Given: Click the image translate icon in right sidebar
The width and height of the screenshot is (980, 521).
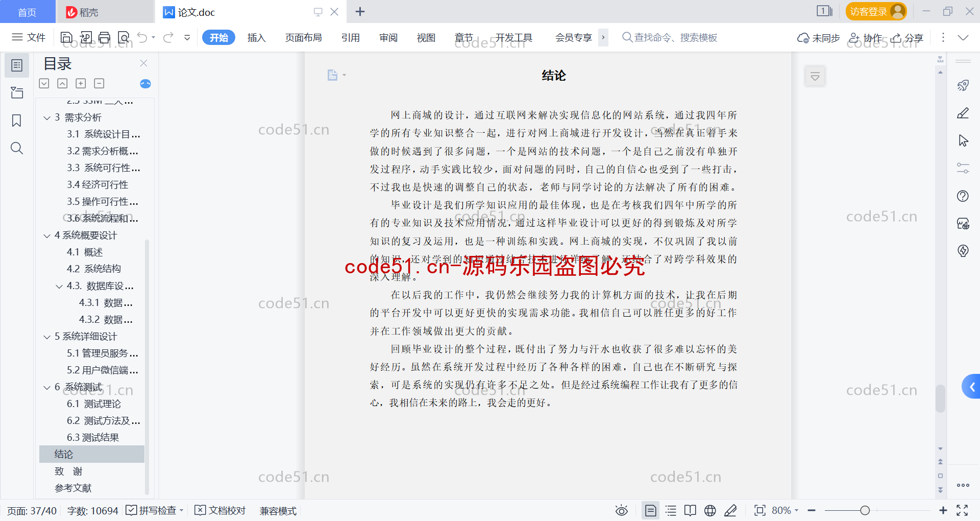Looking at the screenshot, I should [963, 223].
